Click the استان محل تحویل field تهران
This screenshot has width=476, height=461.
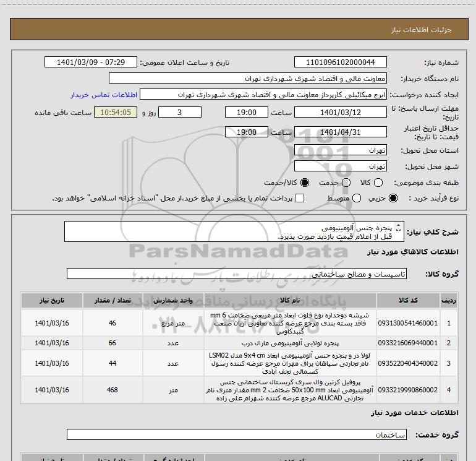click(x=340, y=150)
